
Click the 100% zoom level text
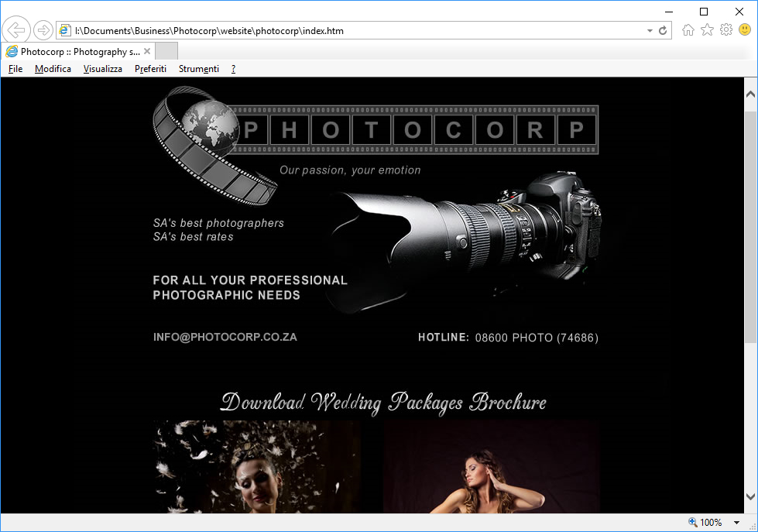pos(711,523)
